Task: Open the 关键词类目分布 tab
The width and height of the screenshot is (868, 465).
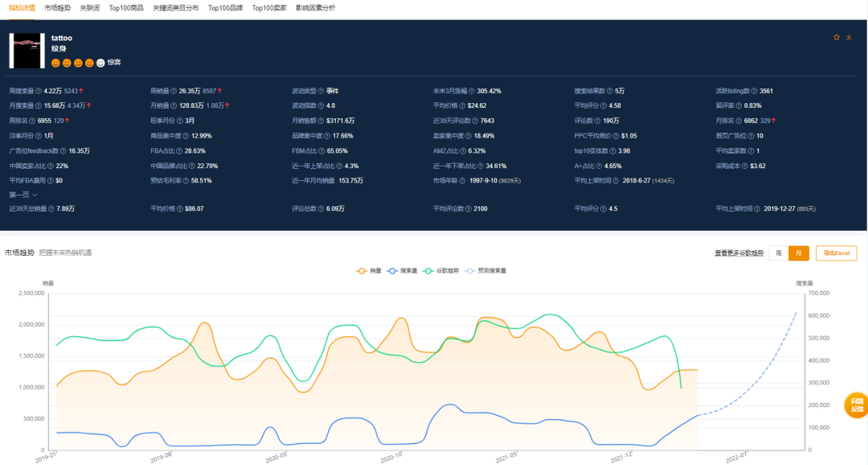Action: 175,8
